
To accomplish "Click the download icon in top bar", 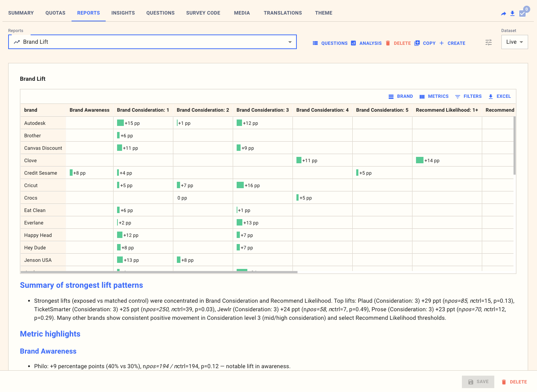I will (x=512, y=14).
